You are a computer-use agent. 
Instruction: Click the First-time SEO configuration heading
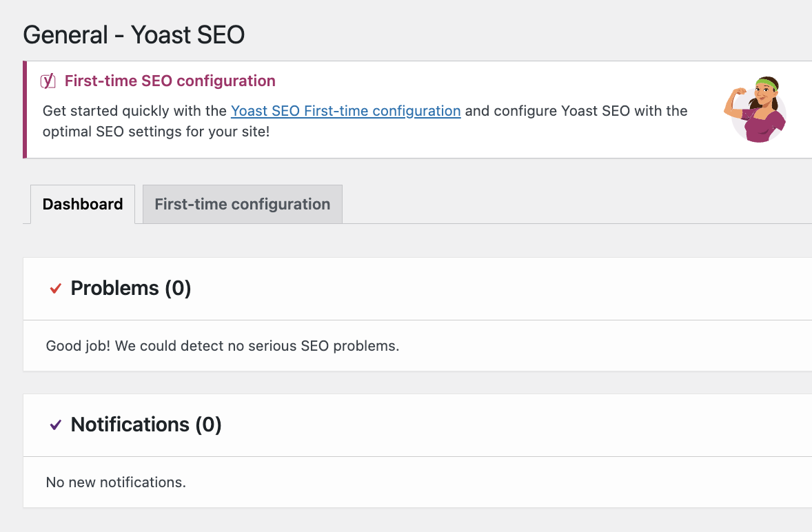click(x=170, y=81)
